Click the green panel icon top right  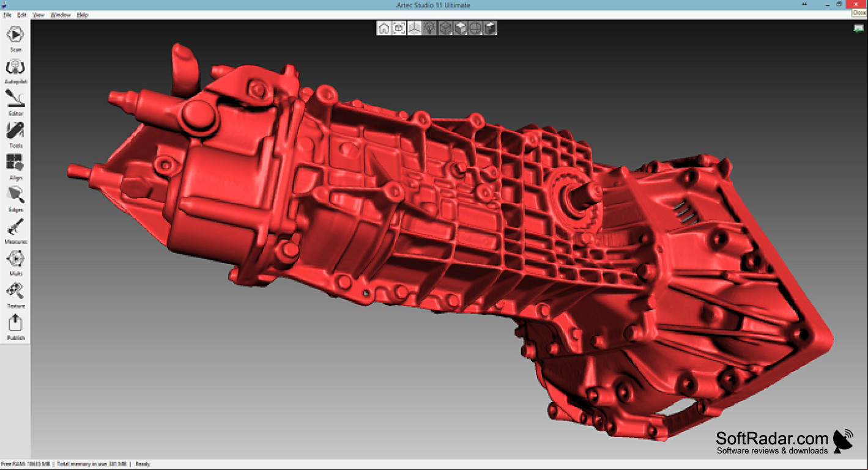859,28
